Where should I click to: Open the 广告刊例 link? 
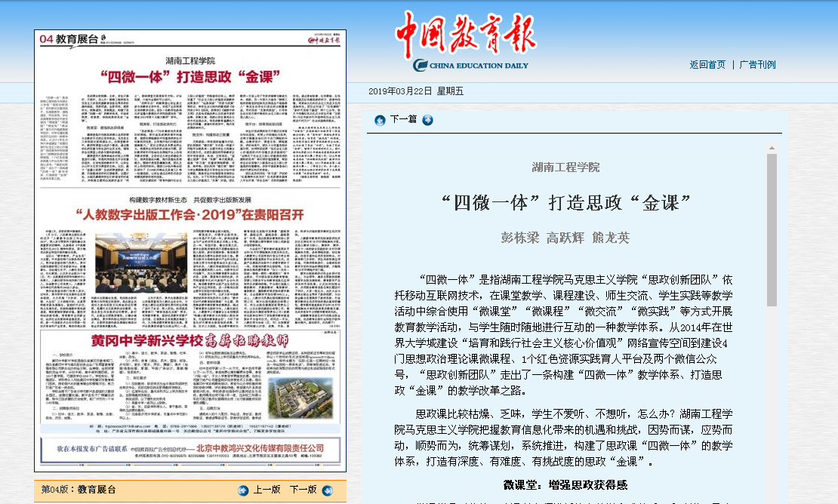(757, 65)
